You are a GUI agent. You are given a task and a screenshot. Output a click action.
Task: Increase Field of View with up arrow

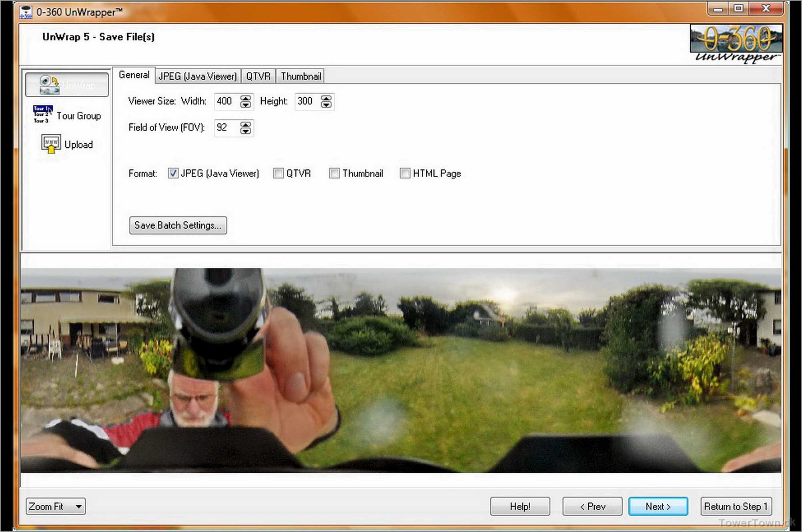246,124
